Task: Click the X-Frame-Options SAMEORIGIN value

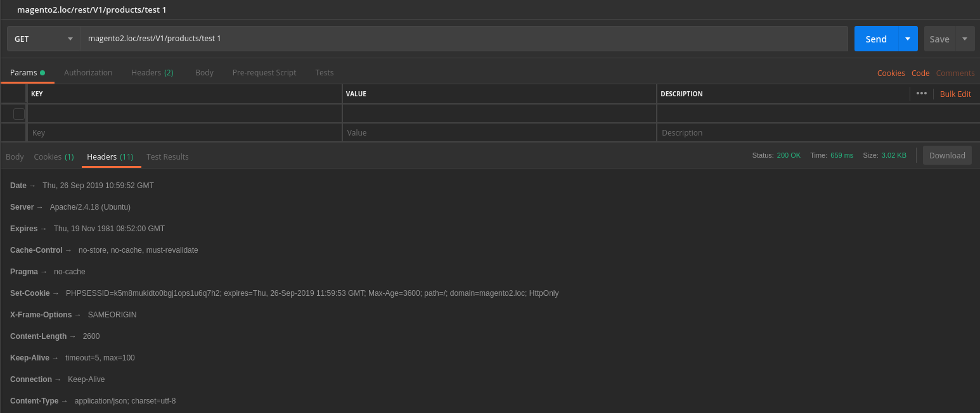Action: pos(112,315)
